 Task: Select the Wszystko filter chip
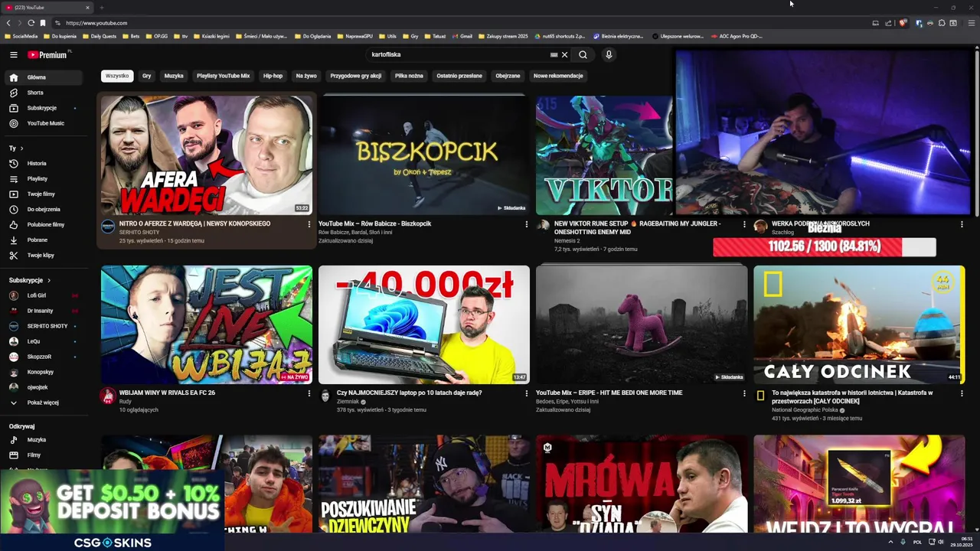click(117, 76)
